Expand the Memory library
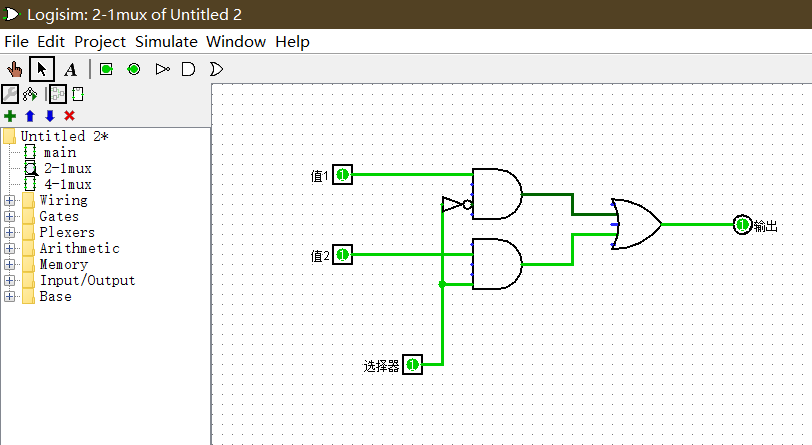 coord(9,264)
